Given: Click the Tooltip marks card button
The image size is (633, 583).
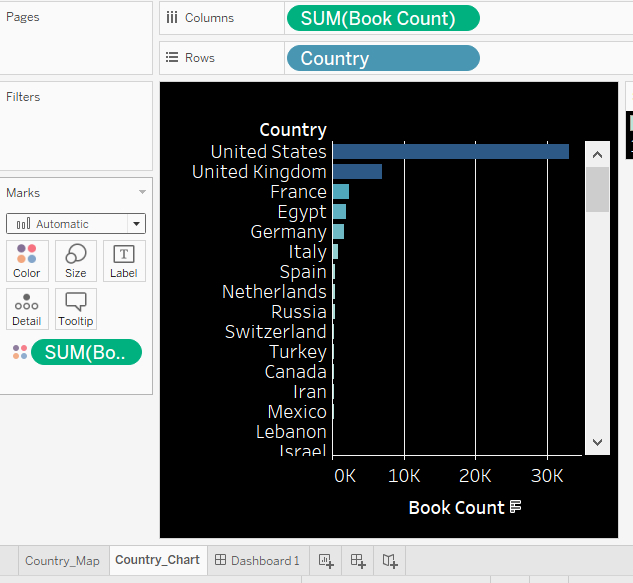Looking at the screenshot, I should click(75, 309).
